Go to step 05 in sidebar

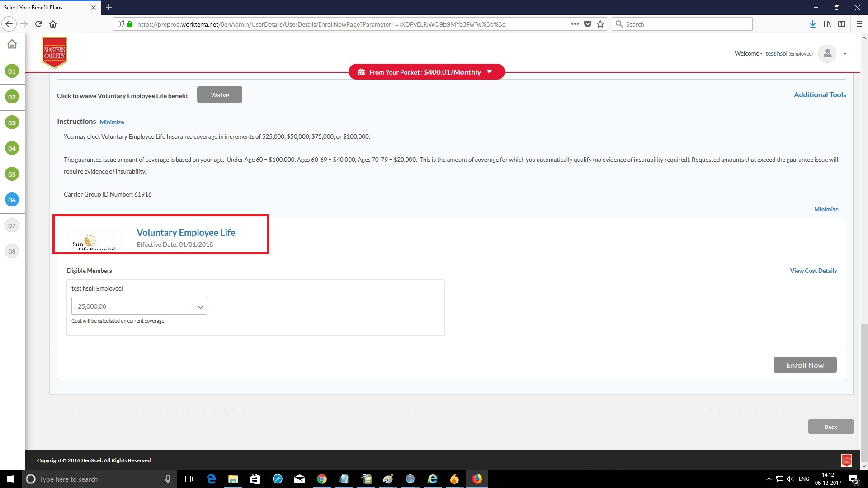pyautogui.click(x=12, y=174)
